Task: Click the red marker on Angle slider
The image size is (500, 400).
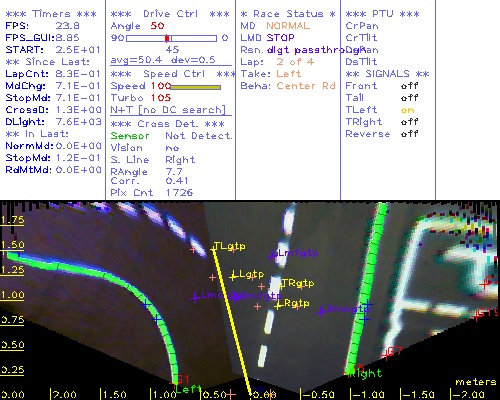Action: point(167,38)
